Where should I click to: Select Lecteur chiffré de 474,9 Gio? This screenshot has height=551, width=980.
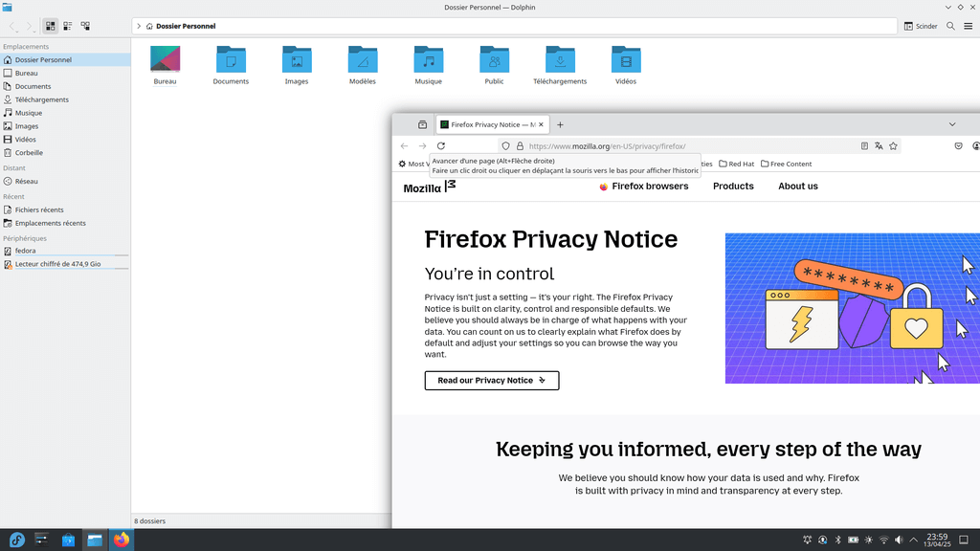coord(65,264)
